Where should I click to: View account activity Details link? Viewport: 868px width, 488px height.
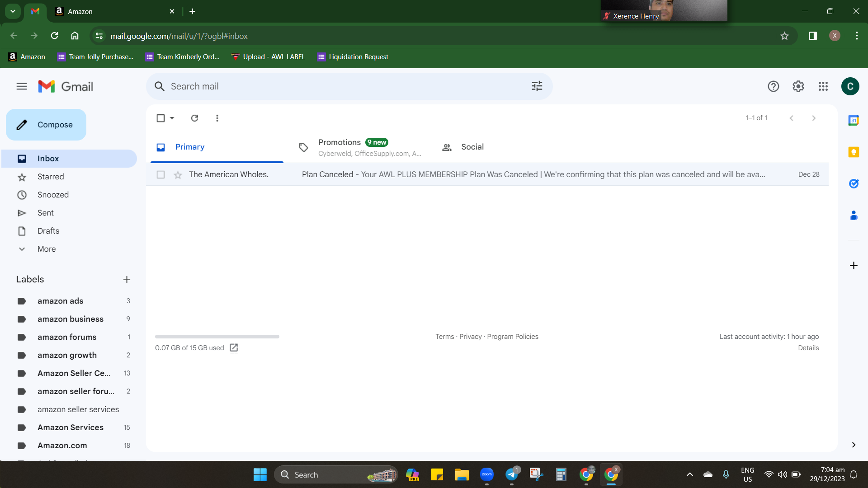[x=808, y=348]
